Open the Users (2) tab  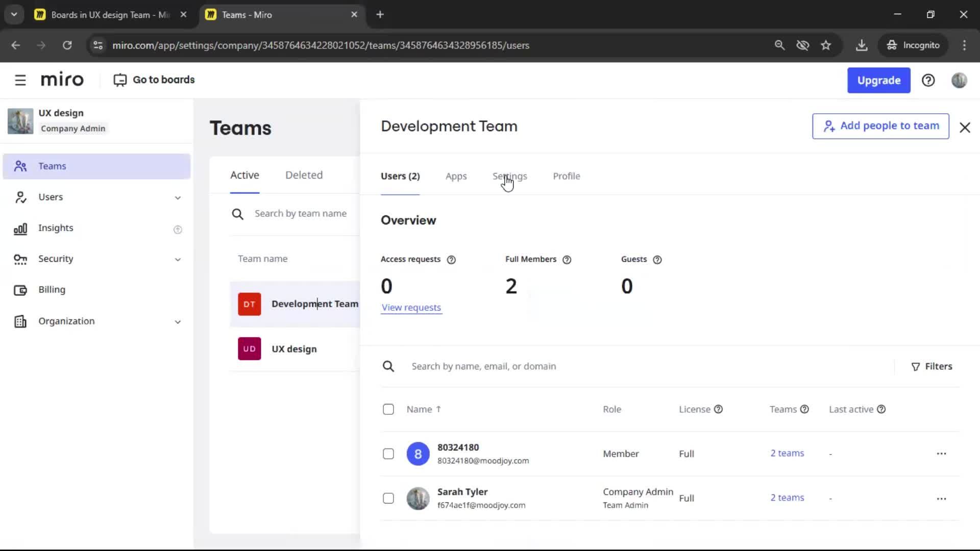(x=400, y=176)
